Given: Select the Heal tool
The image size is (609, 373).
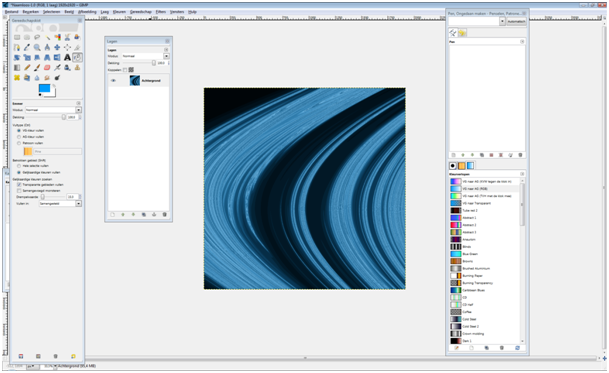Looking at the screenshot, I should (x=17, y=78).
